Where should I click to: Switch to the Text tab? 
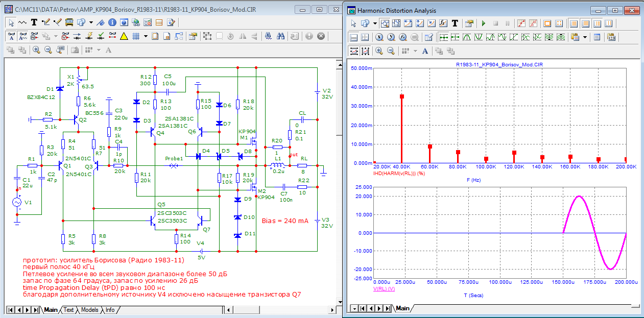tap(68, 310)
